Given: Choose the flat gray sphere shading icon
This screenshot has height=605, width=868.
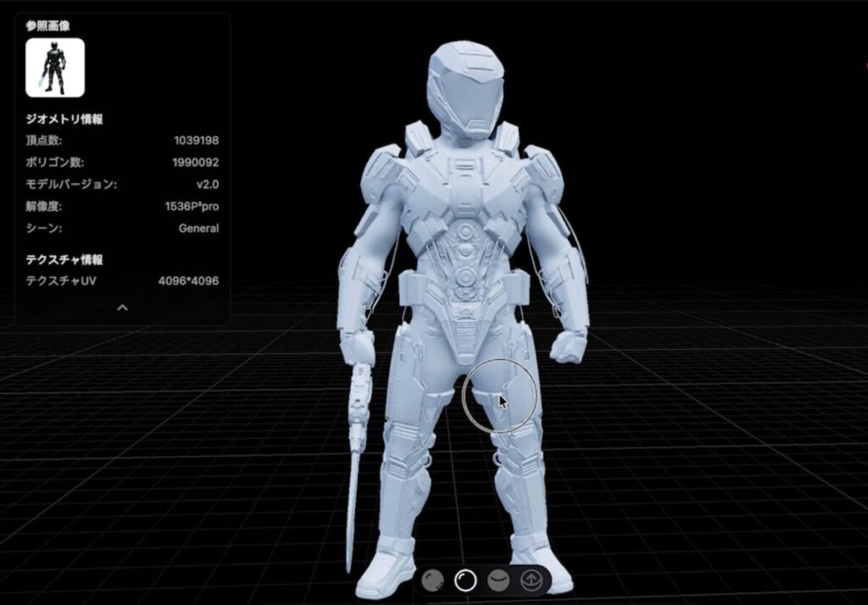Looking at the screenshot, I should coord(498,580).
